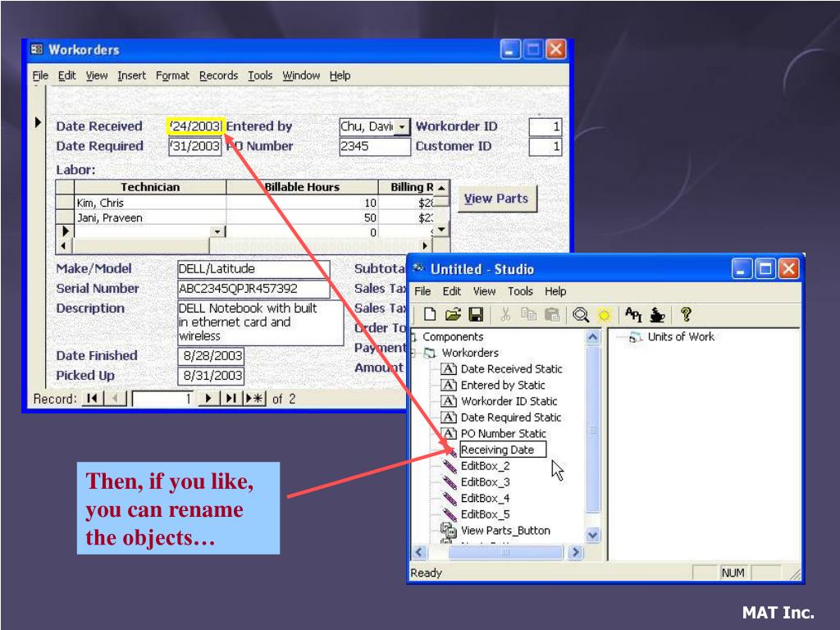The height and width of the screenshot is (630, 840).
Task: Click the labor subform scroll down arrow
Action: pos(441,231)
